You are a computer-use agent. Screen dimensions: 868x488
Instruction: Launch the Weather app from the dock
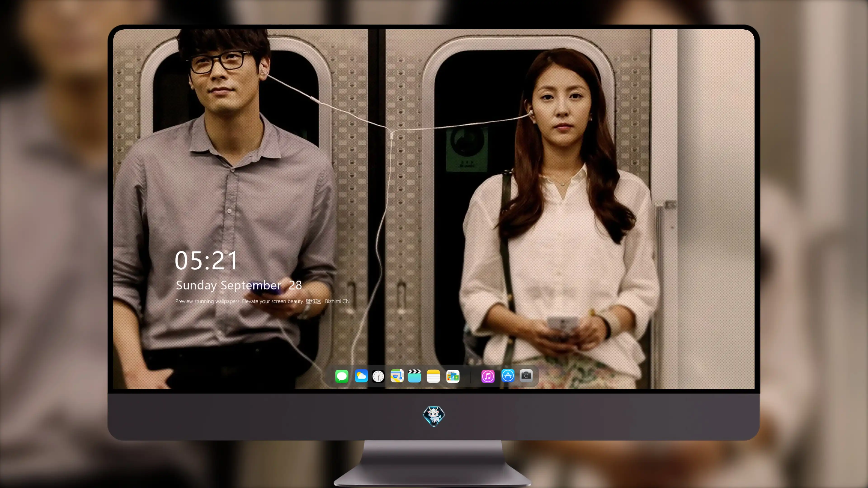[x=361, y=376]
